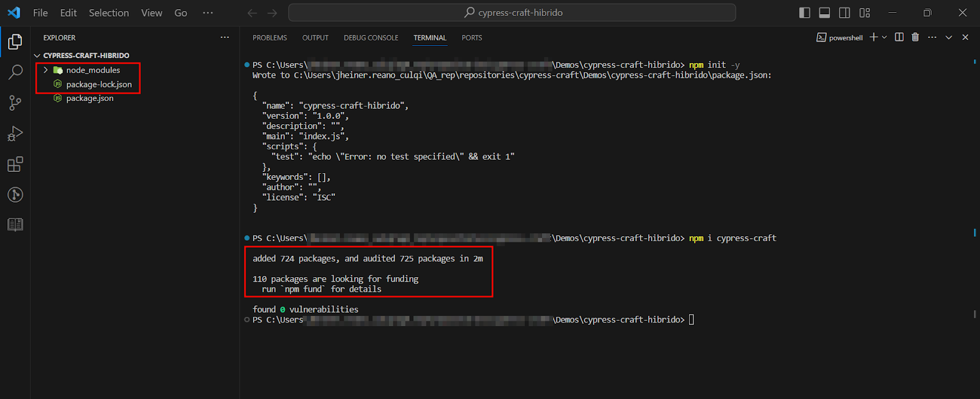Click the '"main": "index.js"' line
The height and width of the screenshot is (399, 980).
click(306, 136)
